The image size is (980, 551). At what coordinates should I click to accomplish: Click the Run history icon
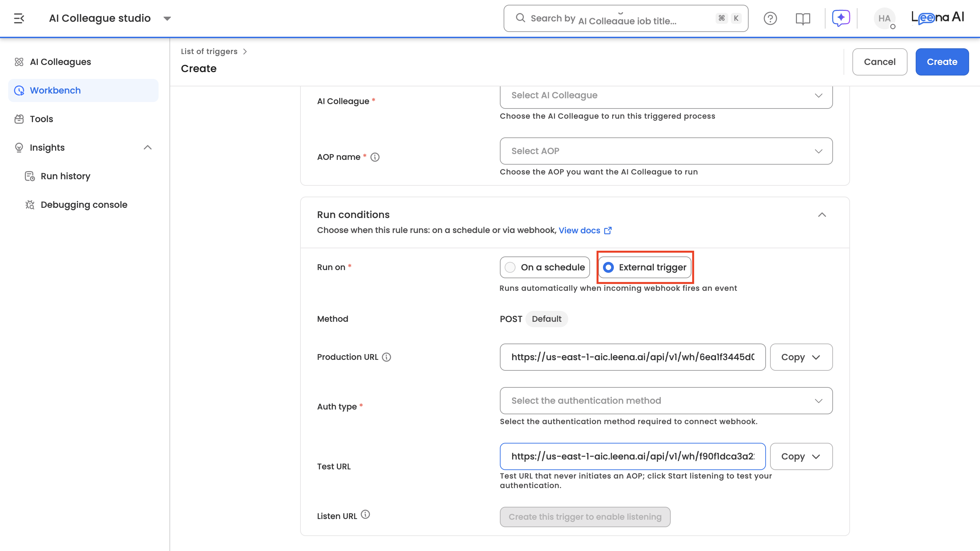point(30,176)
